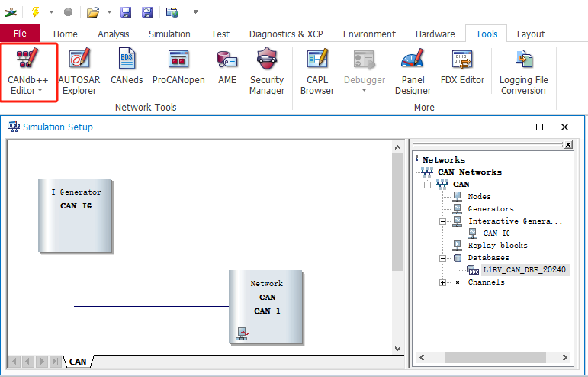Viewport: 588px width, 377px height.
Task: Select the Generators tree item
Action: coord(490,209)
